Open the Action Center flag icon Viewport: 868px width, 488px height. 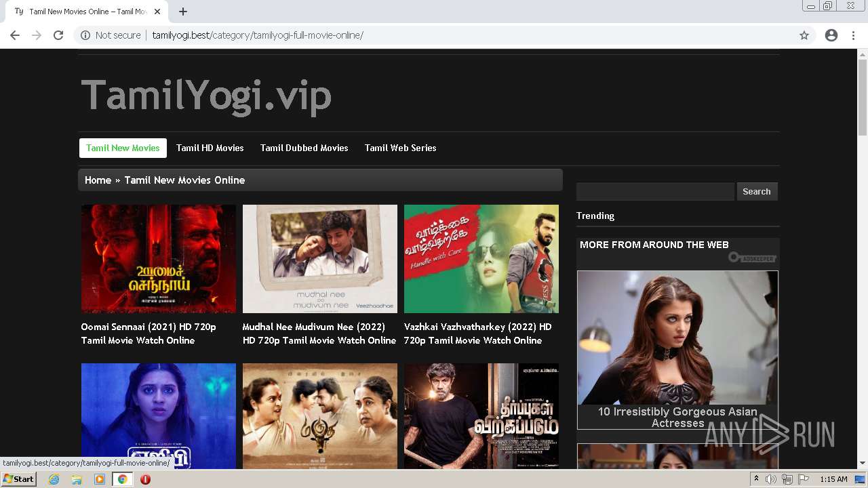coord(803,479)
